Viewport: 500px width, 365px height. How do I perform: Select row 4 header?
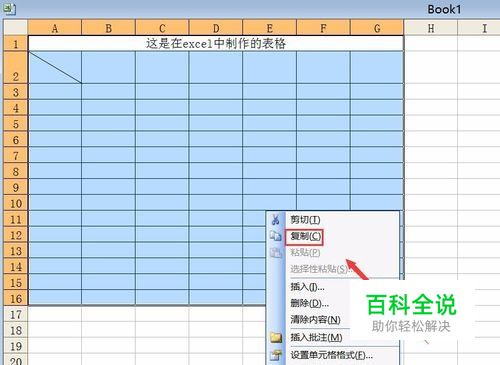pos(16,108)
